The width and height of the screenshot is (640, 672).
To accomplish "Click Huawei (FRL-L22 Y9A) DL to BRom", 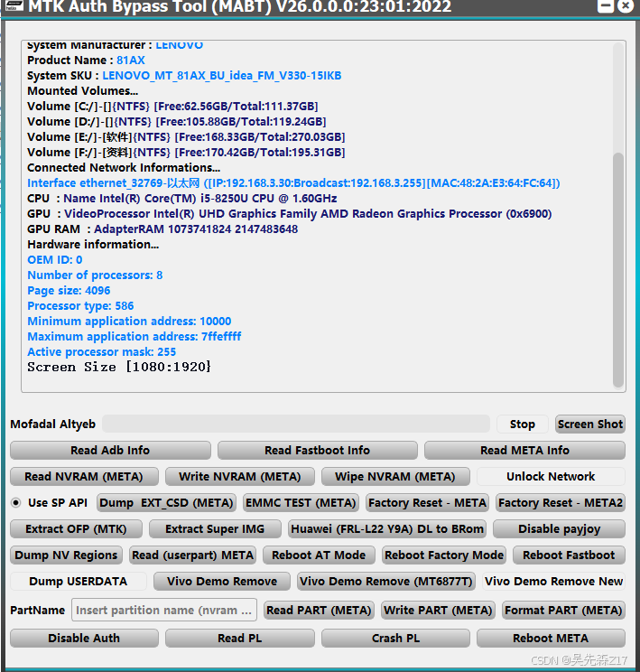I will (387, 529).
